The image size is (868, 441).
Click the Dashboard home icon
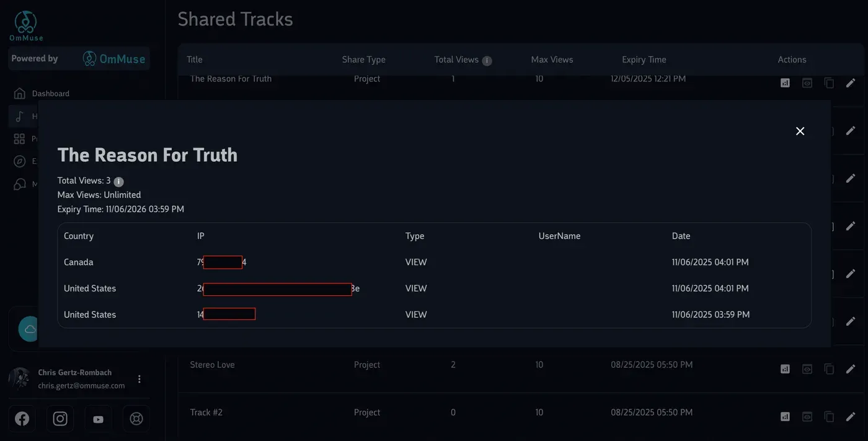coord(20,94)
